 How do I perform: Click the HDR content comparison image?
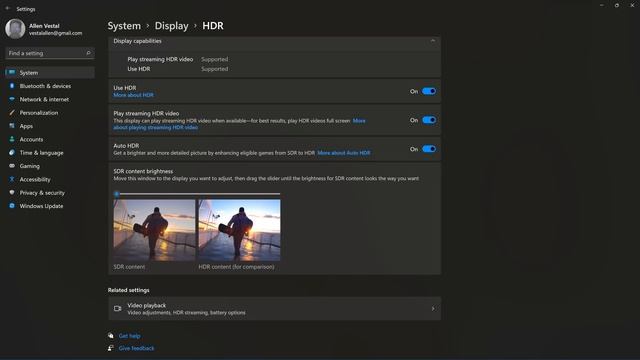point(240,230)
